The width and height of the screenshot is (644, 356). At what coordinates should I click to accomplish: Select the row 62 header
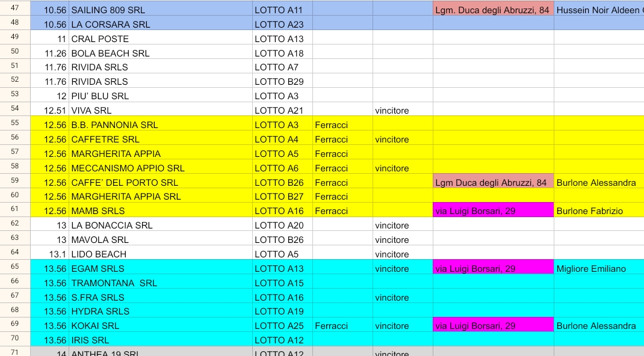tap(15, 226)
